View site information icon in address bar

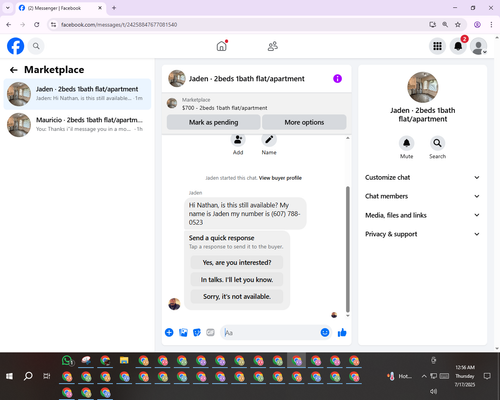pyautogui.click(x=53, y=25)
